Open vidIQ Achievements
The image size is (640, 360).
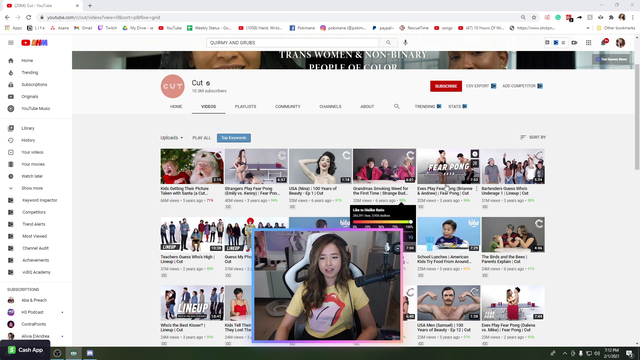coord(36,260)
